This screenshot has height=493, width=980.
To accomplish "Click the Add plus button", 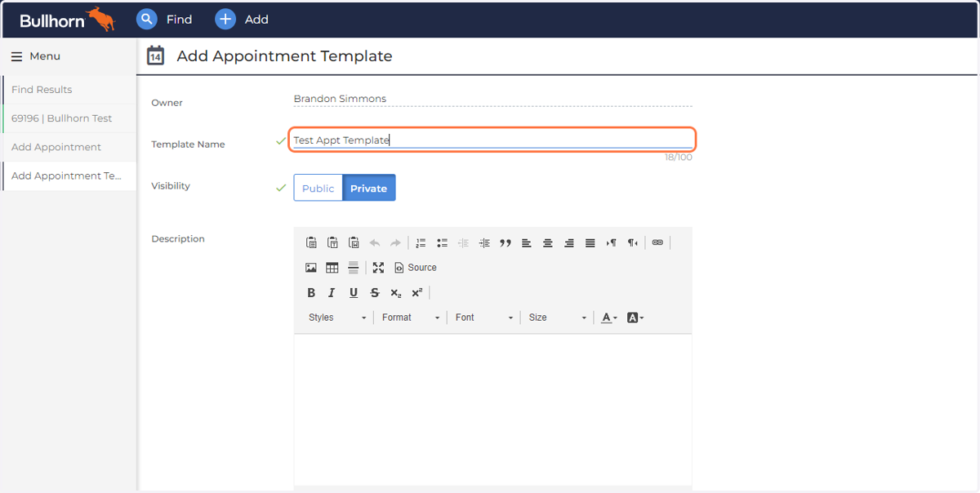I will point(242,19).
